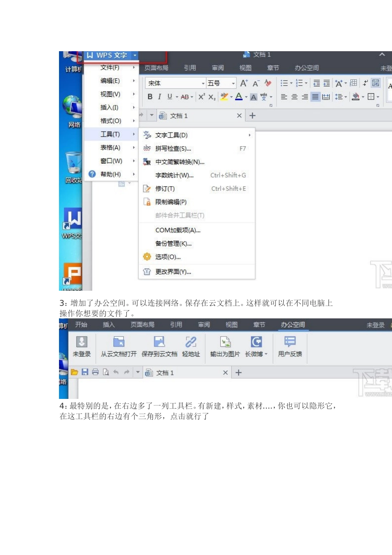
Task: Open 字数统计(W)... word count
Action: click(196, 176)
